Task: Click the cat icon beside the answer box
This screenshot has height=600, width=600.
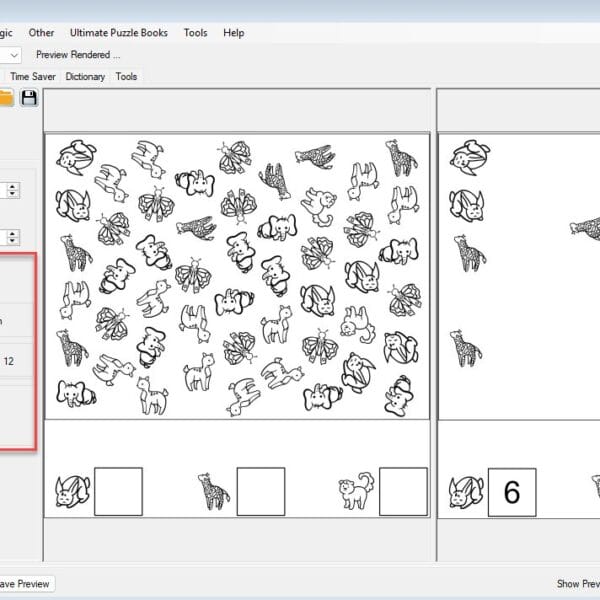Action: coord(356,492)
